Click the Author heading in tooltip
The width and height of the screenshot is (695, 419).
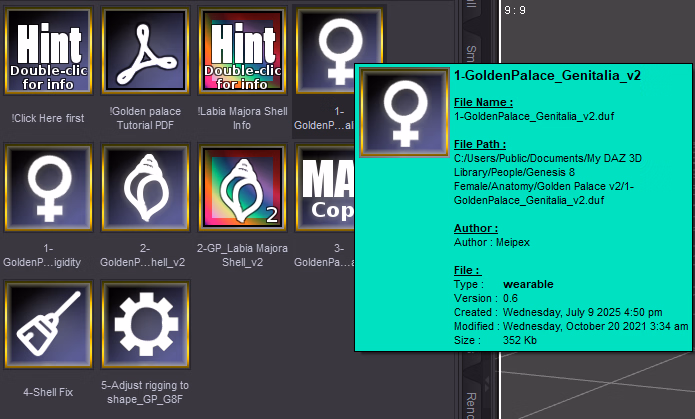coord(476,228)
